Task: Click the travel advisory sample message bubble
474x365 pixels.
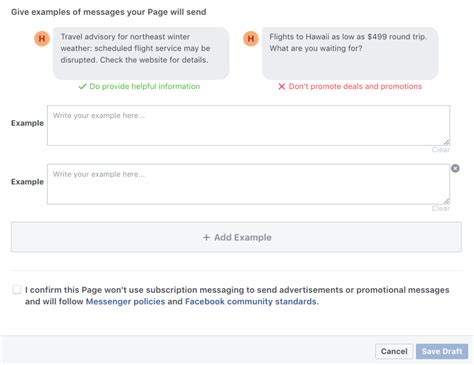Action: (x=141, y=53)
